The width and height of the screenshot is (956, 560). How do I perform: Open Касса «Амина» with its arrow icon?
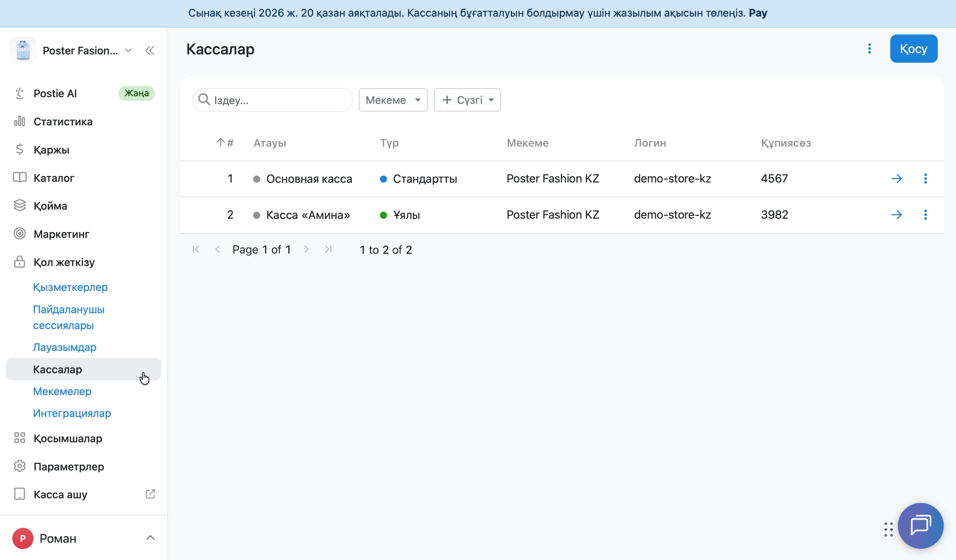coord(897,215)
